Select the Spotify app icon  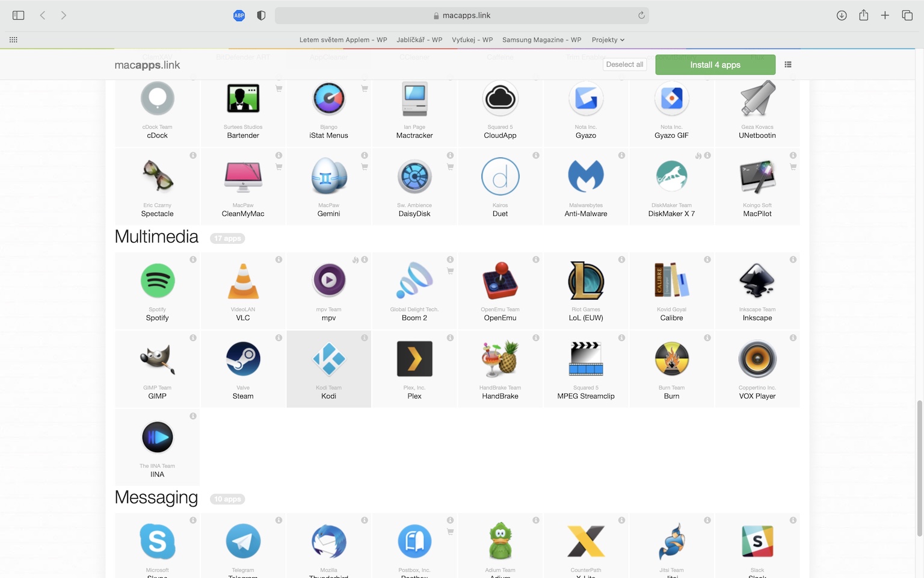pyautogui.click(x=158, y=281)
